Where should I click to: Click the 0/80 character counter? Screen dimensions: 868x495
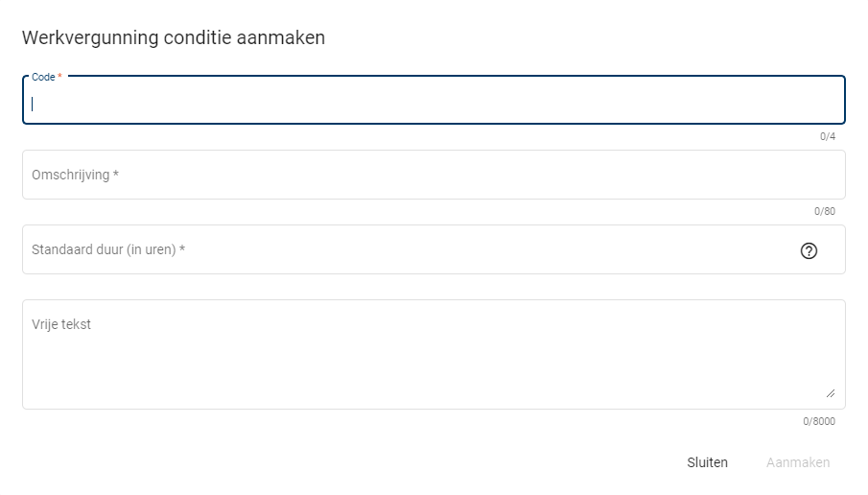pos(824,211)
